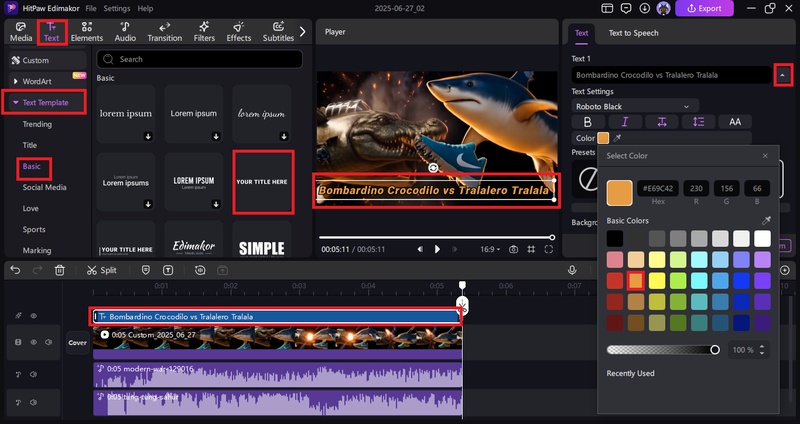Click the text template search field

coord(195,59)
